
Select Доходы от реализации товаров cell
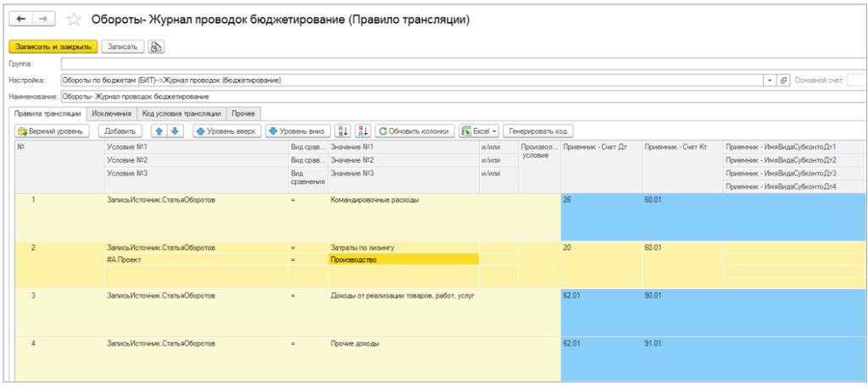point(403,296)
